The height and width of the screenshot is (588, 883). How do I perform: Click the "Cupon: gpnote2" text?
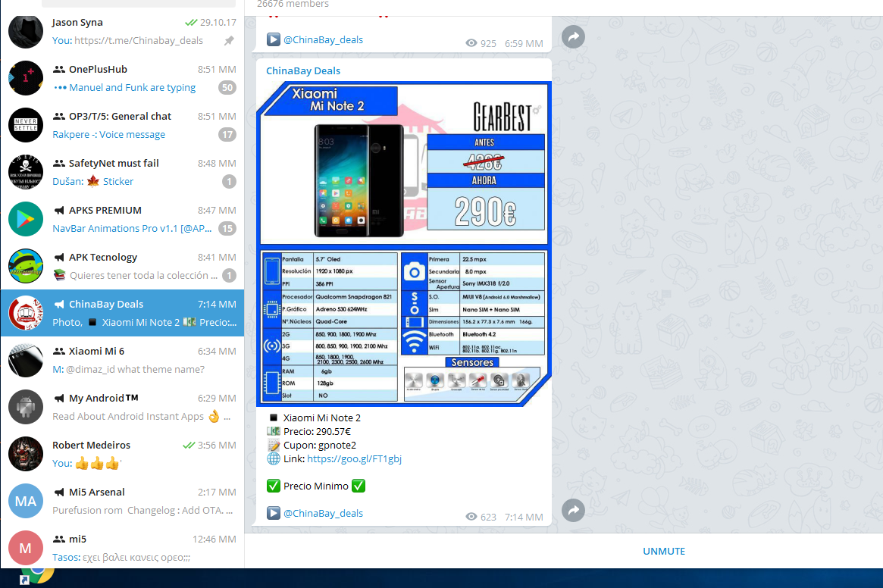(320, 445)
